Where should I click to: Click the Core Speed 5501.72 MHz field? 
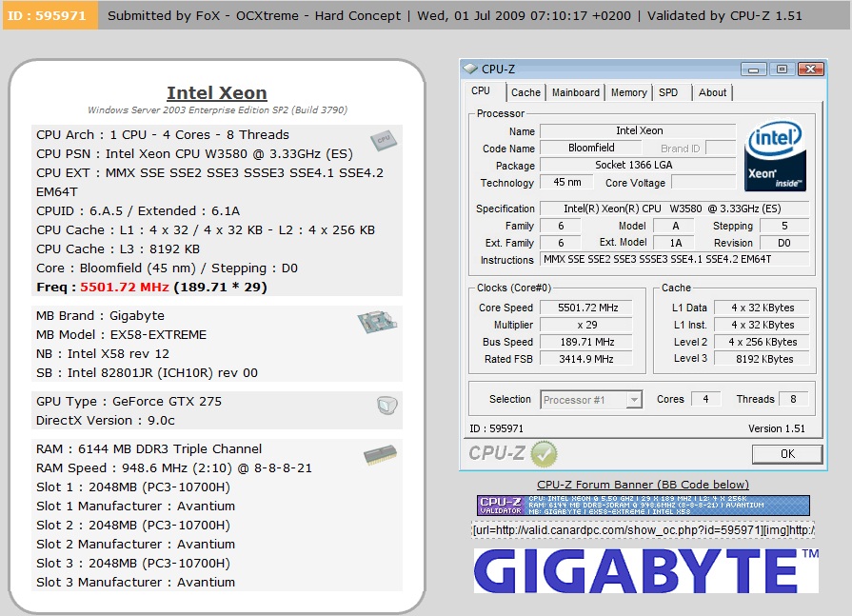[586, 308]
